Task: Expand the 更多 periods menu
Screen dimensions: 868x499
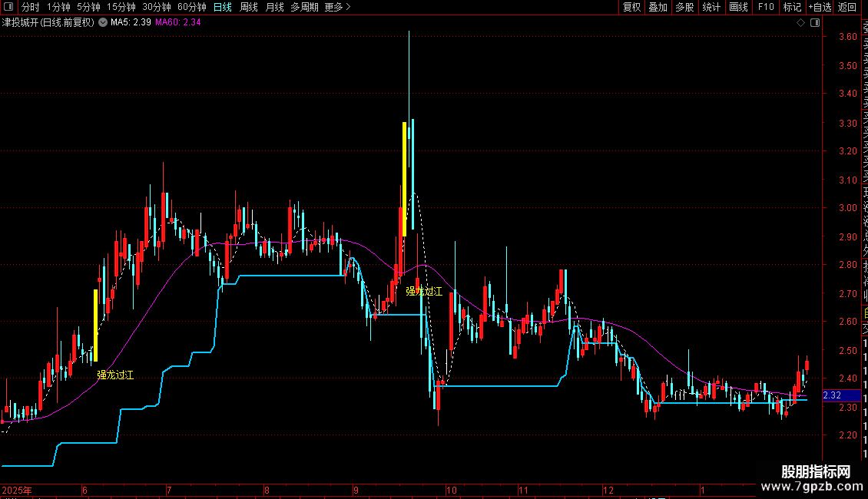Action: click(337, 7)
